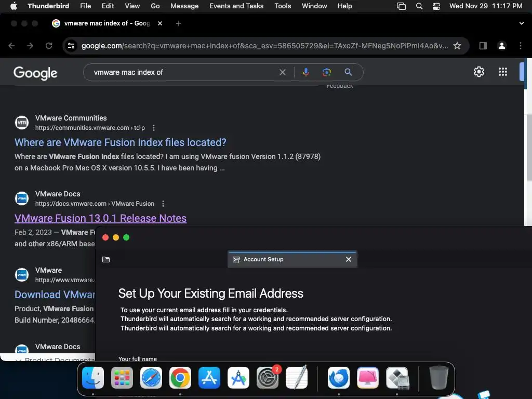Toggle the Chrome side panel
Screen dimensions: 532x399
[x=483, y=46]
